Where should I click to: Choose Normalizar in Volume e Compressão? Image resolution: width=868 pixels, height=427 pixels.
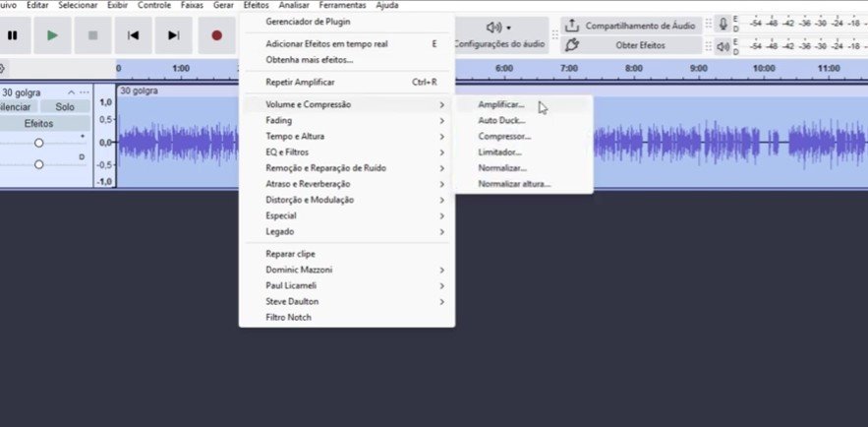502,168
